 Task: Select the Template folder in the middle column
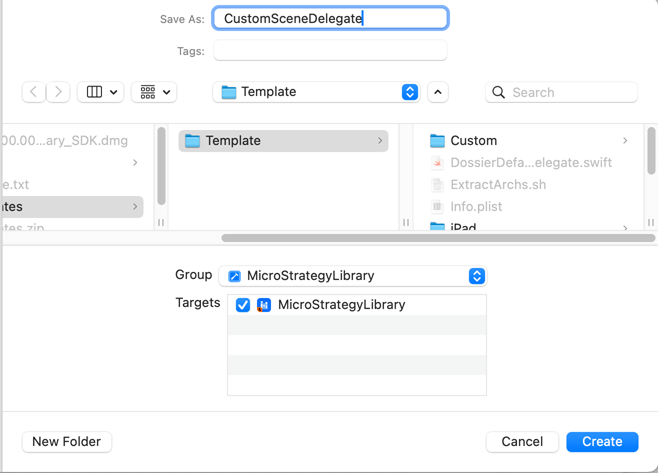click(283, 141)
